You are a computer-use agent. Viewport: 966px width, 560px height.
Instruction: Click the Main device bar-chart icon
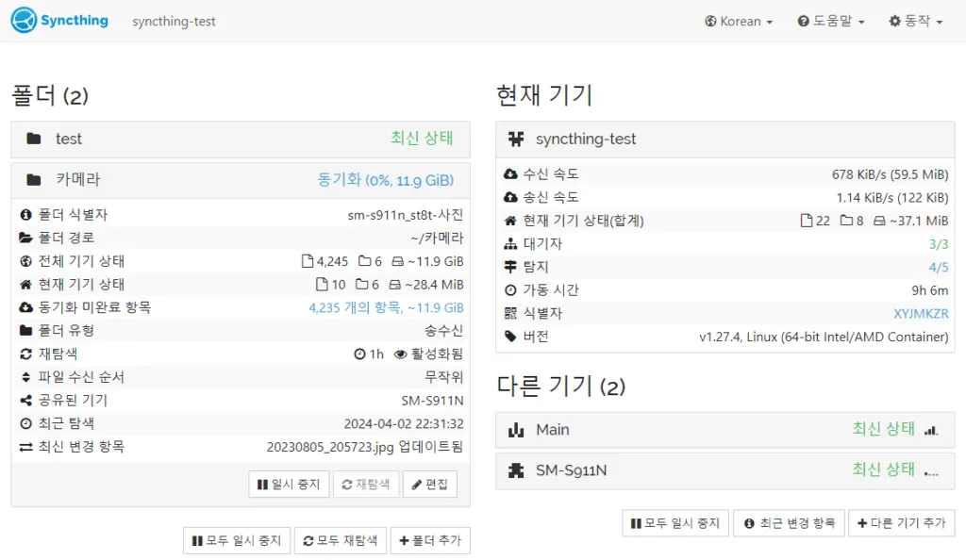(x=515, y=430)
